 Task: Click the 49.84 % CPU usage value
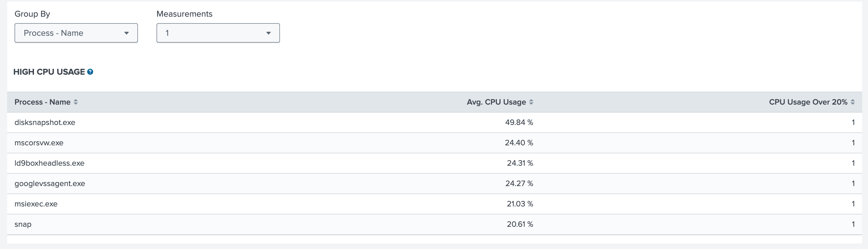click(519, 122)
